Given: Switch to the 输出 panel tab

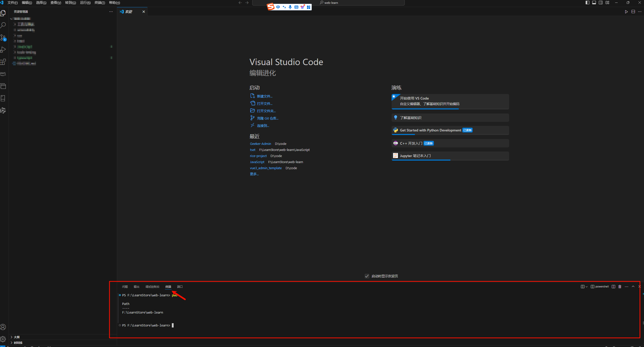Looking at the screenshot, I should (137, 286).
